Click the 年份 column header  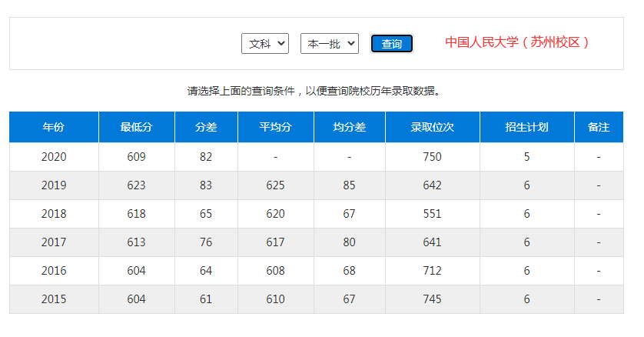(54, 127)
